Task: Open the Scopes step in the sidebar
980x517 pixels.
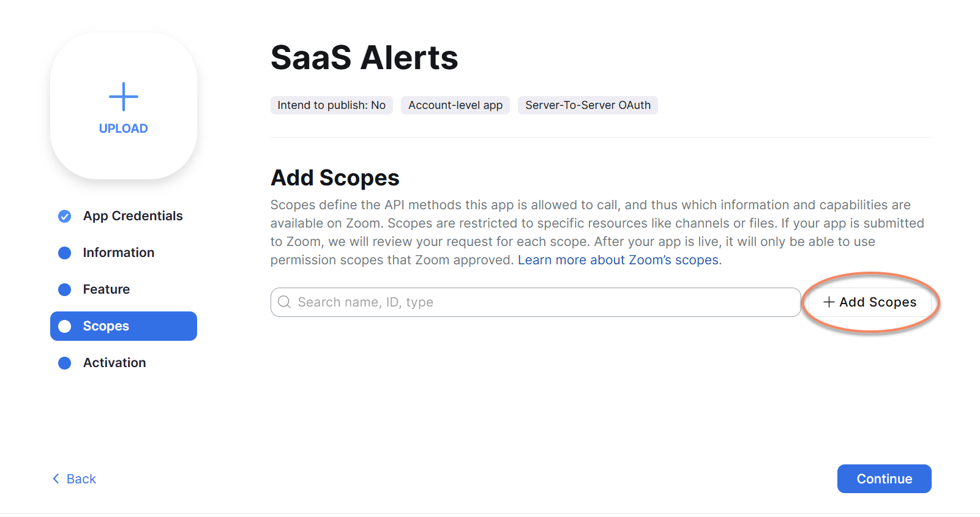Action: click(x=124, y=326)
